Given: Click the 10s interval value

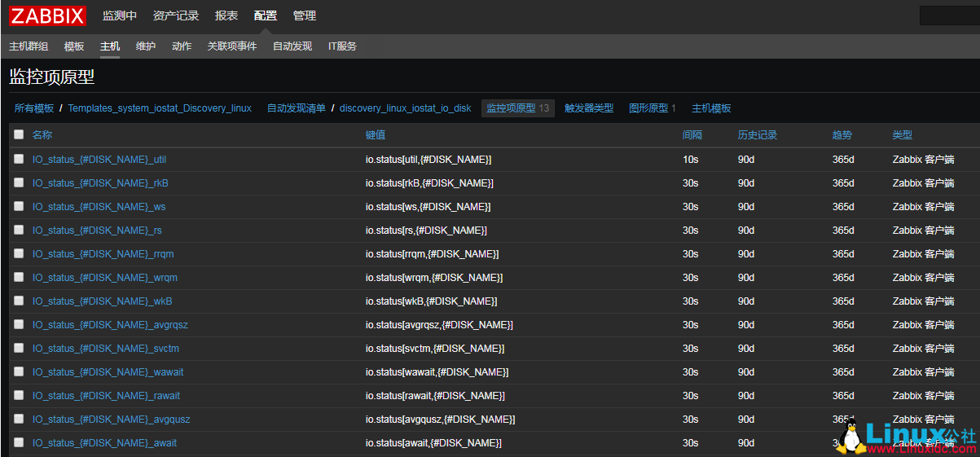Looking at the screenshot, I should [690, 160].
